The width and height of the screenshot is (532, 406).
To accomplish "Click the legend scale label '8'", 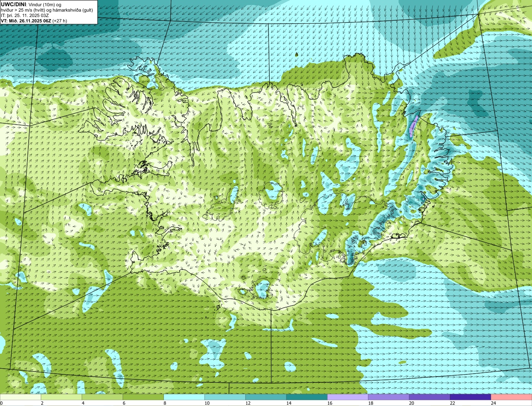I will 165,403.
